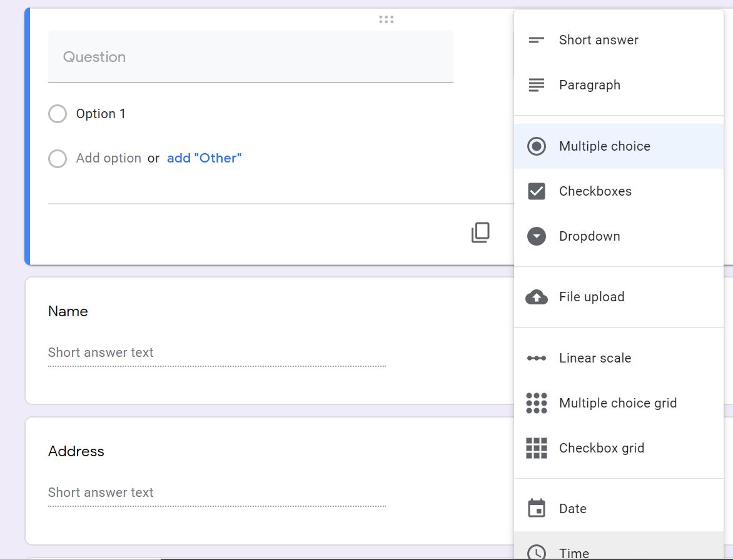Select the Linear scale icon

coord(536,357)
